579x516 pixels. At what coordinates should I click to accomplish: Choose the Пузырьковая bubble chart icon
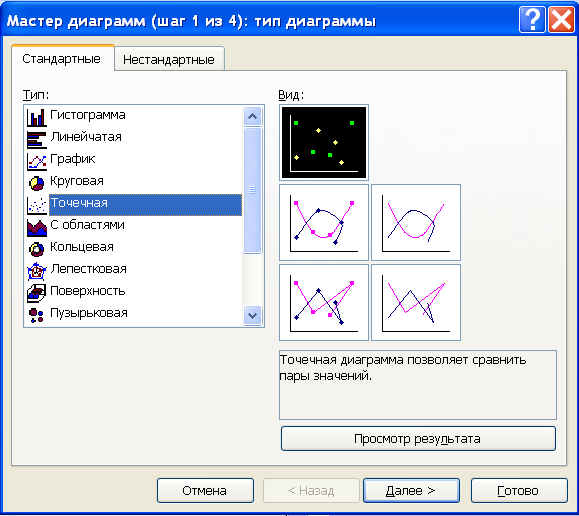(37, 315)
